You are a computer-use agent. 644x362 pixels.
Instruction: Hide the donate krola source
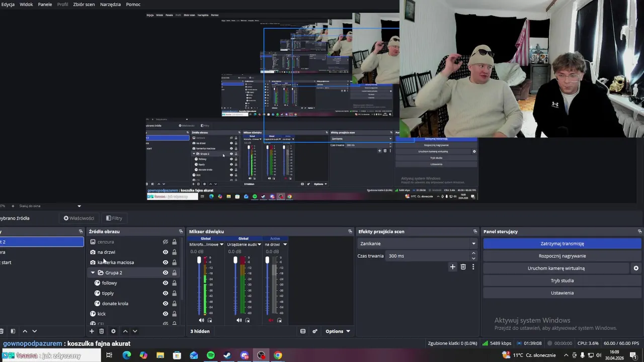coord(165,304)
